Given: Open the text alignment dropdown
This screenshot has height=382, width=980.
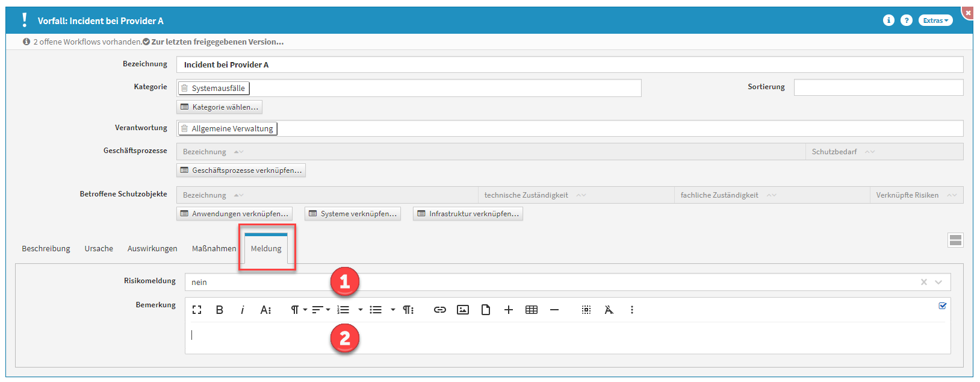Looking at the screenshot, I should (x=320, y=310).
